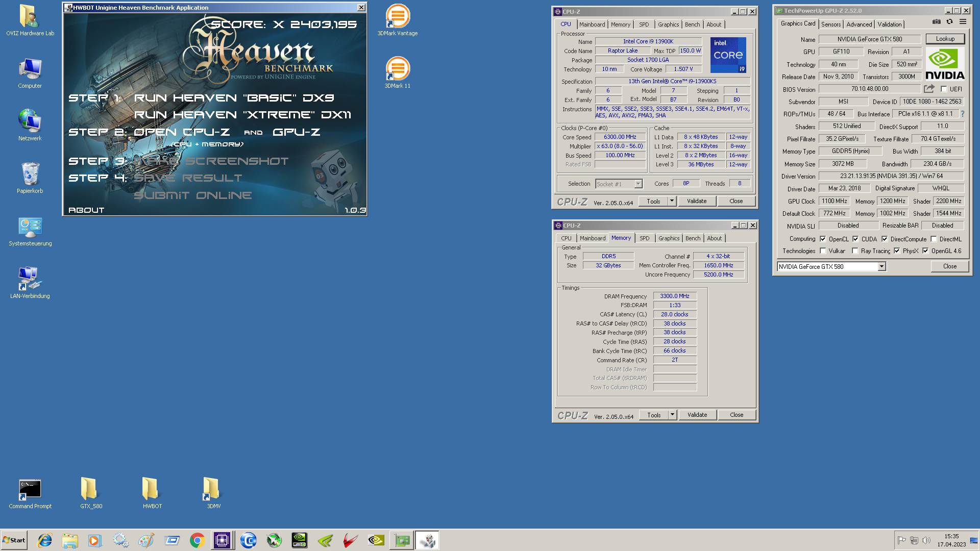This screenshot has width=980, height=551.
Task: Open Bench tab in top CPU-Z window
Action: [x=692, y=24]
